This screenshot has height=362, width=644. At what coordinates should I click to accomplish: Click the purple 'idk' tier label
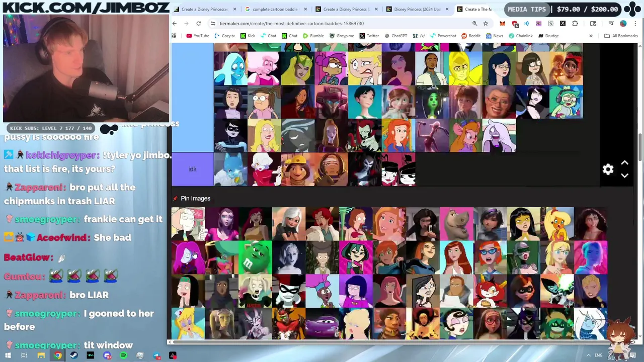tap(192, 169)
